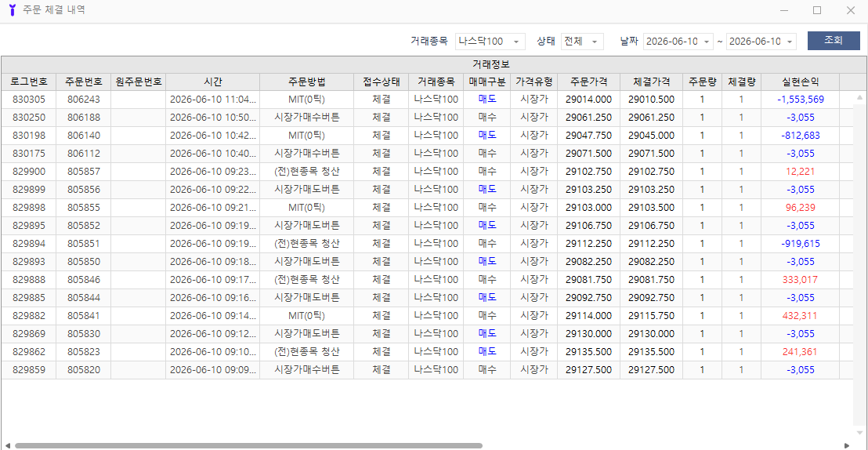Click realized profit value 432,311
The width and height of the screenshot is (868, 450).
(801, 316)
